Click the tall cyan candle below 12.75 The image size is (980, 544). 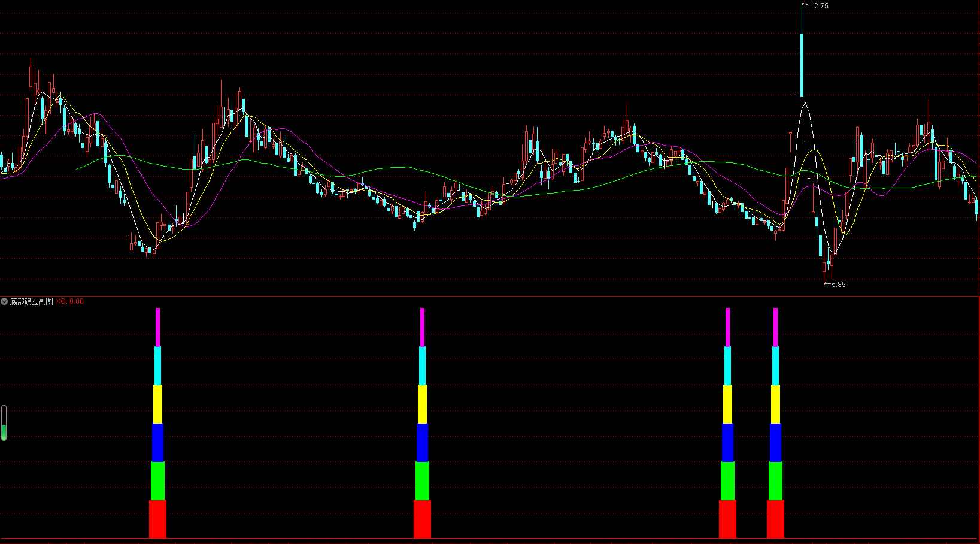point(802,65)
